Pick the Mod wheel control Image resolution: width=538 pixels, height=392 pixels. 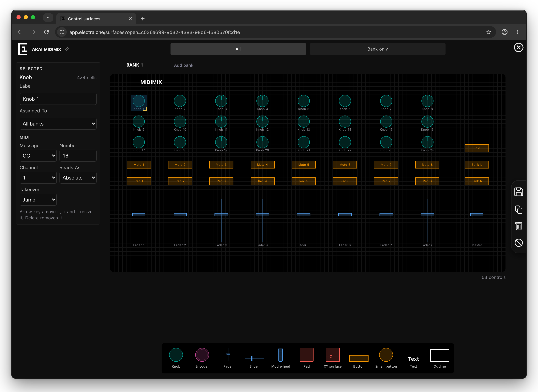(280, 358)
